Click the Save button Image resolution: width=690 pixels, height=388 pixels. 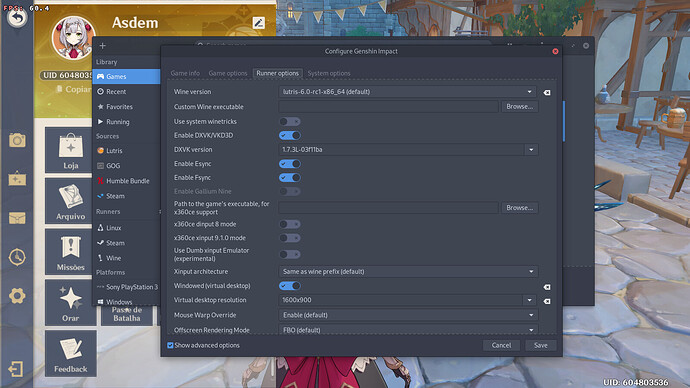541,345
